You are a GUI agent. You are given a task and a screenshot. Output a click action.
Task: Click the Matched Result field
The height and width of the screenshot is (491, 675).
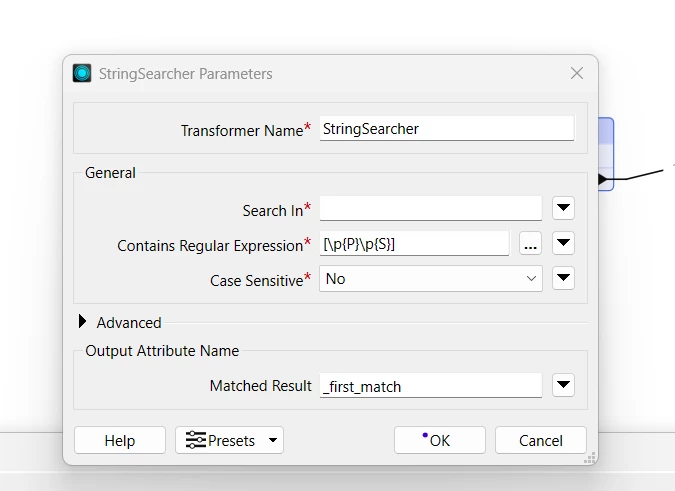click(430, 386)
